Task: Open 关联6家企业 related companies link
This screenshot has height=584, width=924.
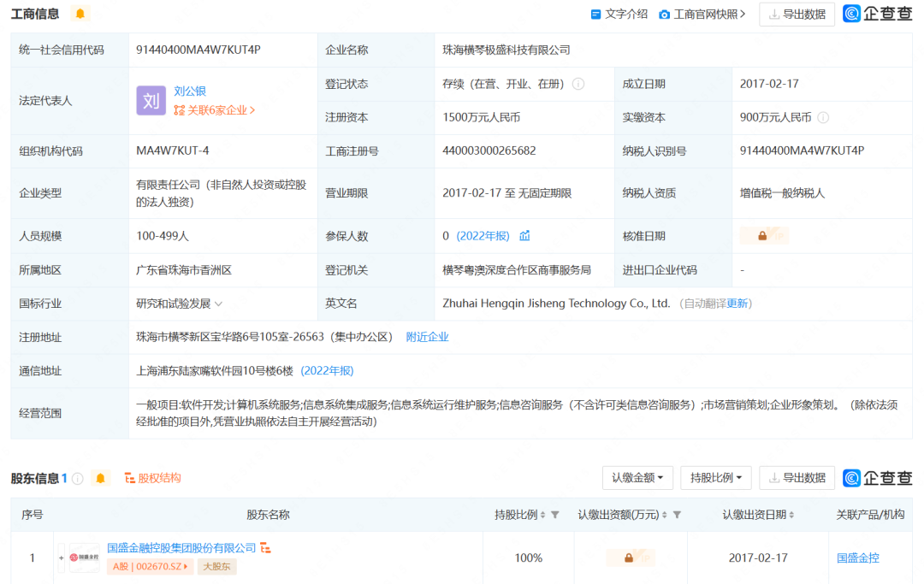Action: click(215, 110)
